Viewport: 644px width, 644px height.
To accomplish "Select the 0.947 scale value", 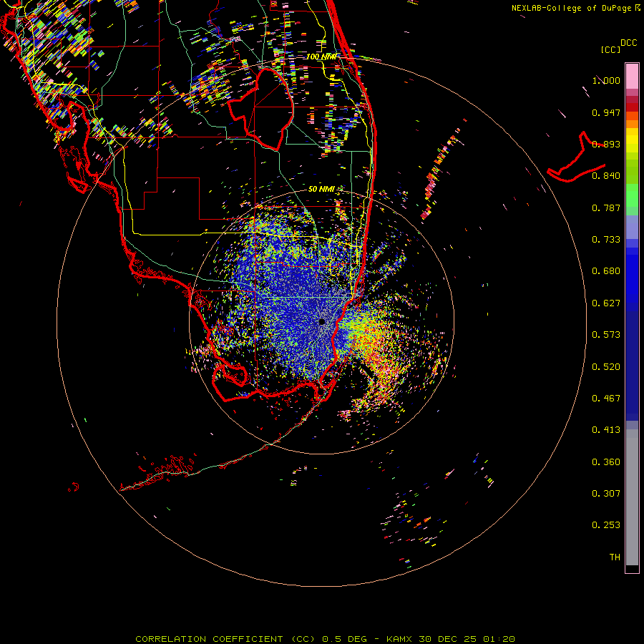I will point(606,112).
